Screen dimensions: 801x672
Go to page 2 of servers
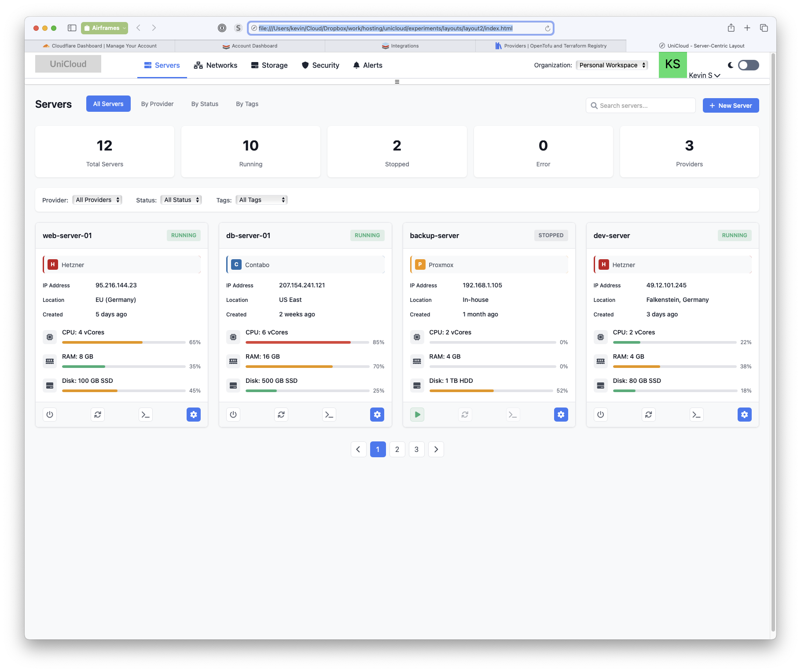click(397, 449)
